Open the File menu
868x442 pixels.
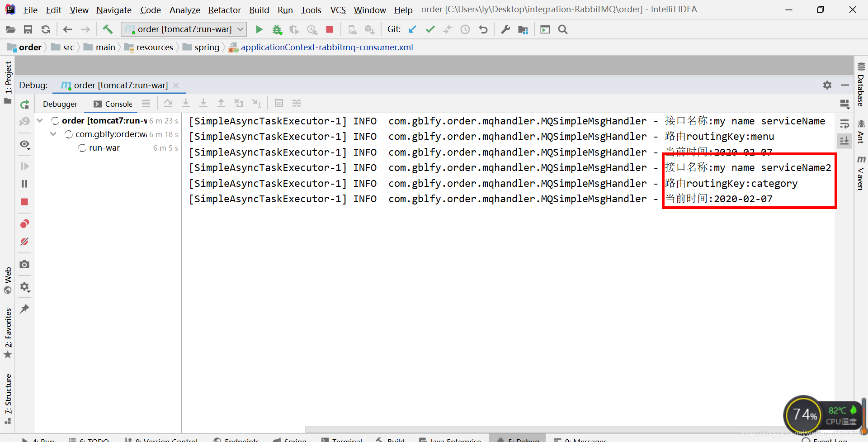coord(30,10)
